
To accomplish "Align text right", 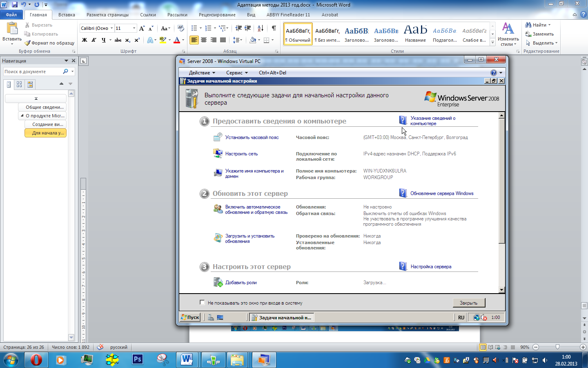I will coord(213,40).
